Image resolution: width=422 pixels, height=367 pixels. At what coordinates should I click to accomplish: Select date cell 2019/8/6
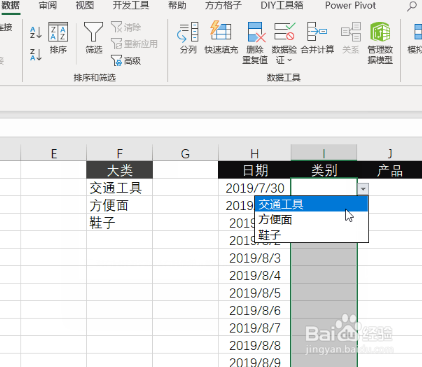pyautogui.click(x=255, y=311)
